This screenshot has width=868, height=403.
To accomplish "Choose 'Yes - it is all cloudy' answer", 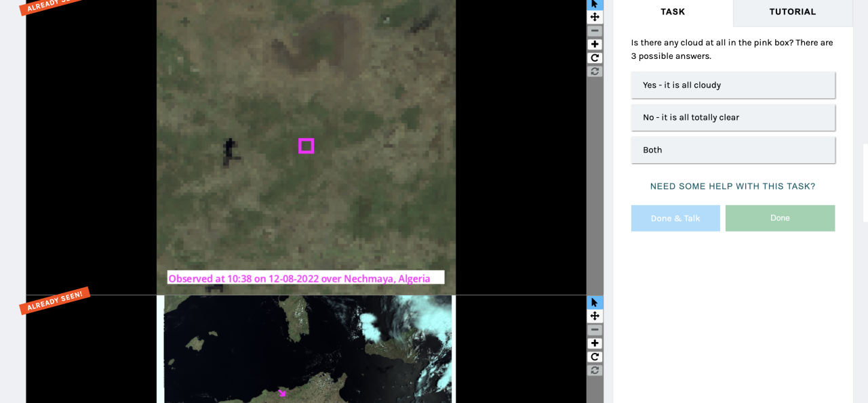I will (x=733, y=85).
